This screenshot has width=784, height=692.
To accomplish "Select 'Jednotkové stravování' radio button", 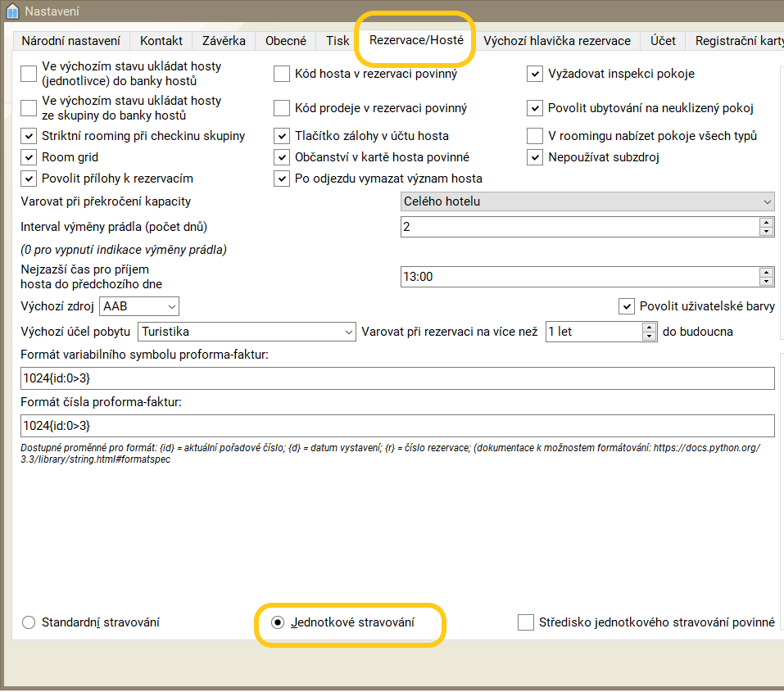I will point(279,622).
